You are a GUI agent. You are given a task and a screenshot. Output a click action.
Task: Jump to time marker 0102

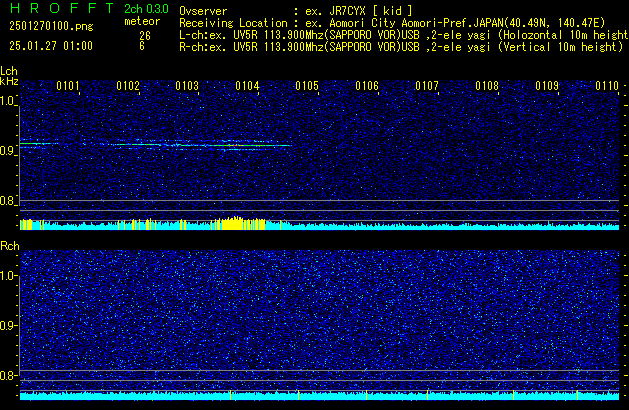click(x=128, y=86)
